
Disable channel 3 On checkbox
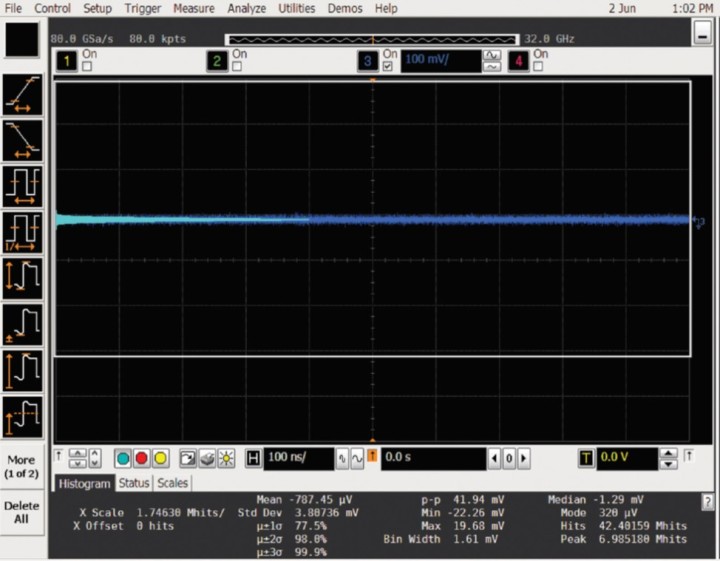[388, 67]
